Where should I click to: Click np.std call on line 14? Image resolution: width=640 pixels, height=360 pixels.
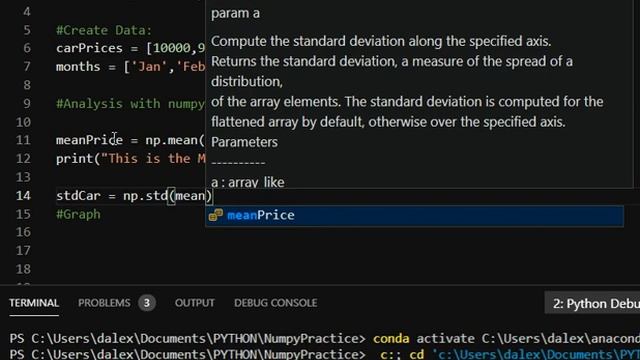[145, 196]
